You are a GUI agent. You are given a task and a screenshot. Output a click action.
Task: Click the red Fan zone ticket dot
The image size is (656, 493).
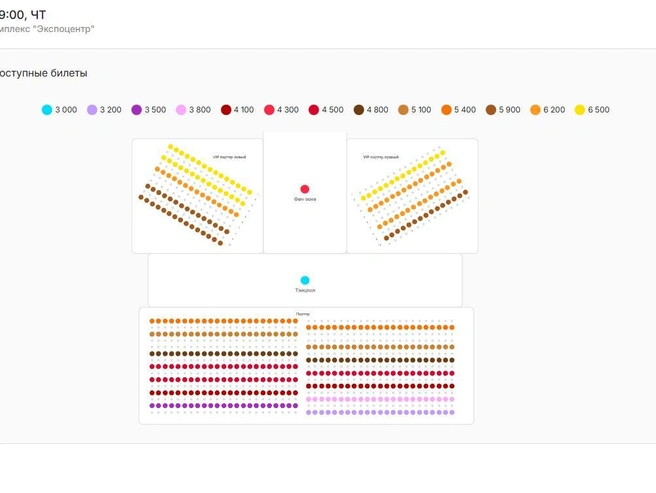click(305, 189)
